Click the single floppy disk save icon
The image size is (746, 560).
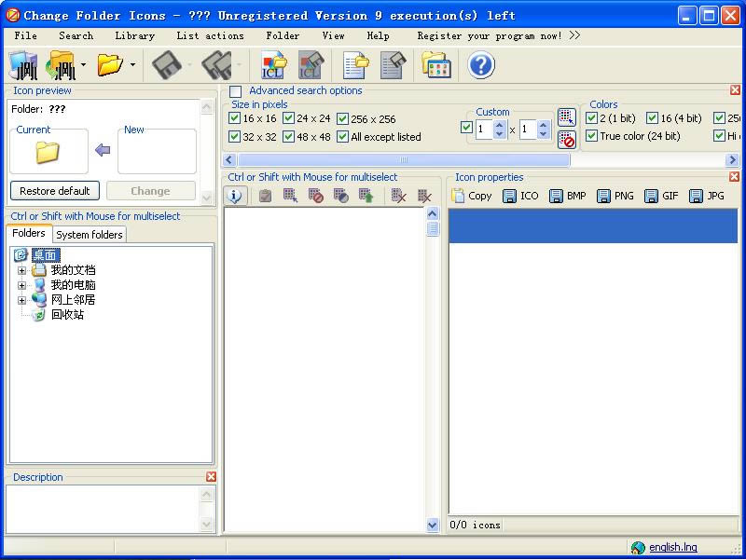point(167,65)
